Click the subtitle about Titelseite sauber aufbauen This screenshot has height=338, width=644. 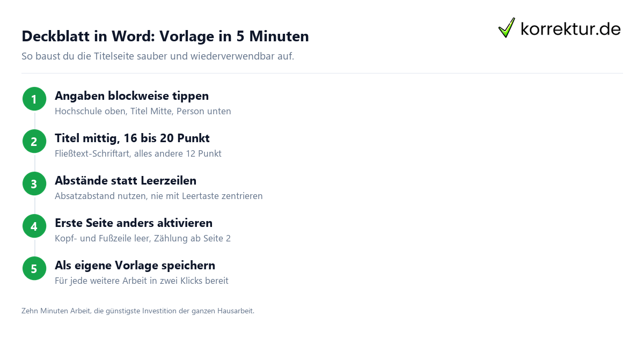[158, 56]
